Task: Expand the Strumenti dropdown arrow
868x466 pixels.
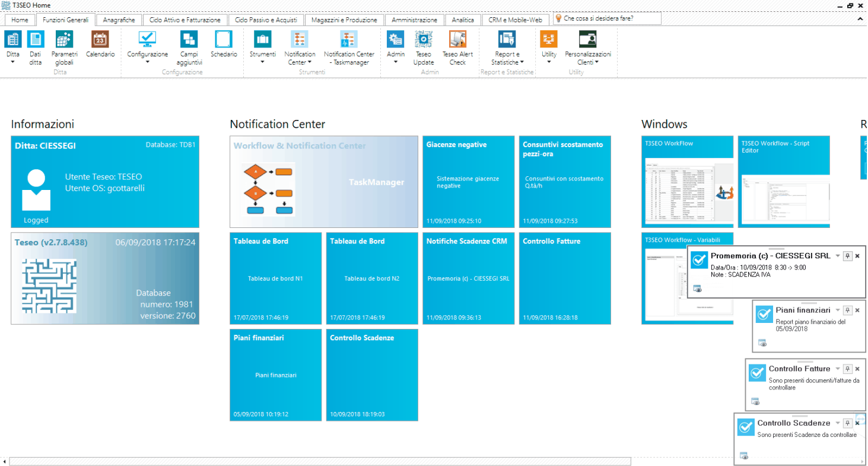Action: (263, 61)
